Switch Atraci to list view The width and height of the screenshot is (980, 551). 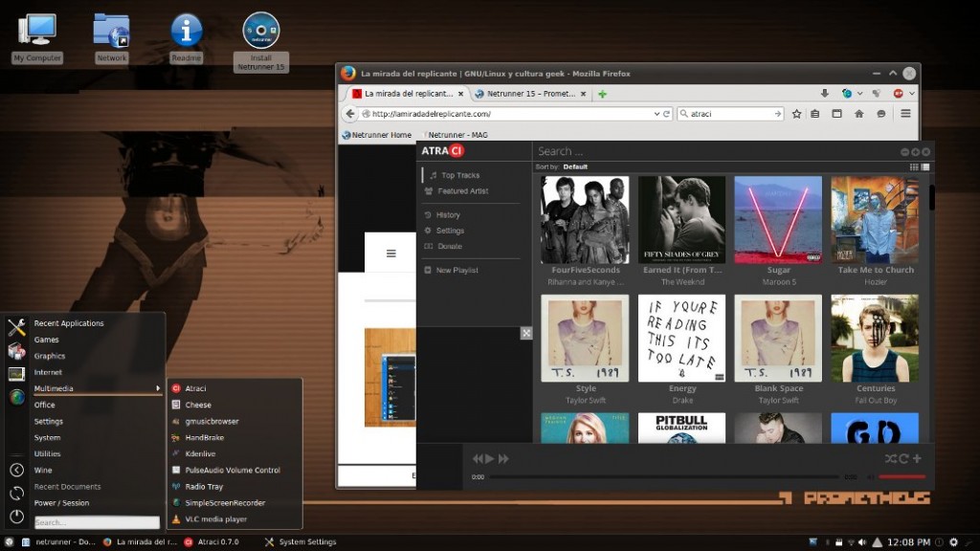point(925,166)
